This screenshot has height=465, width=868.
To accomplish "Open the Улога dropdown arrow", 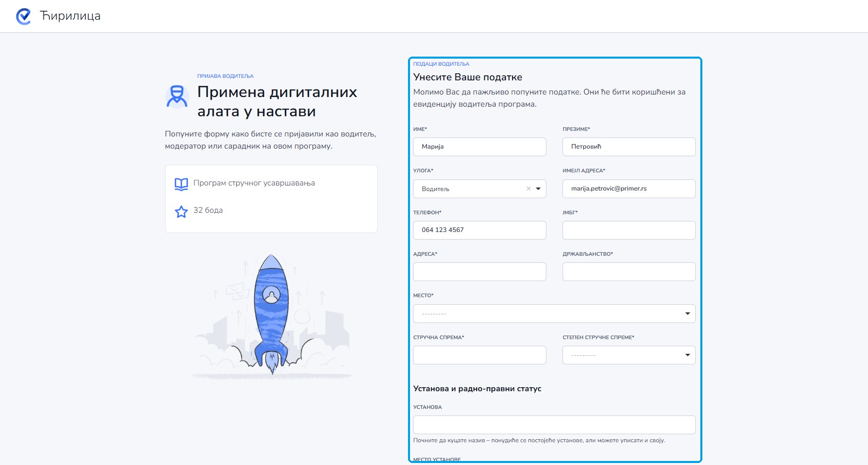I will coord(538,189).
